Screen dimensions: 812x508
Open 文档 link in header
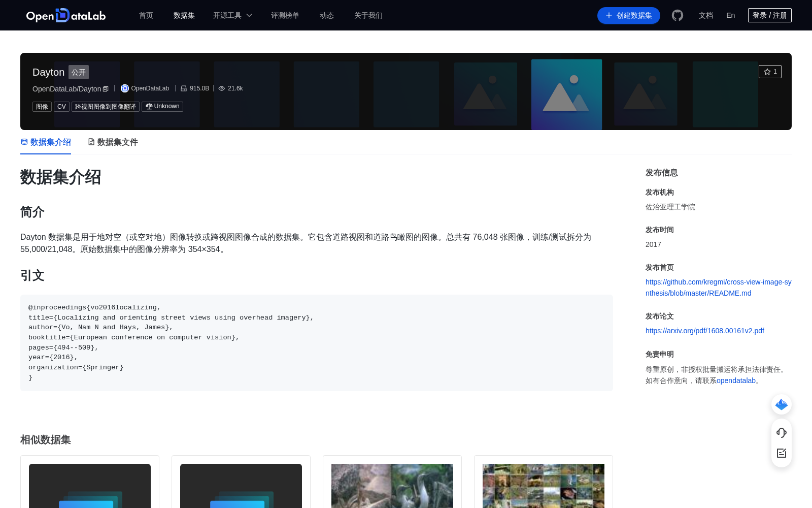click(x=706, y=15)
